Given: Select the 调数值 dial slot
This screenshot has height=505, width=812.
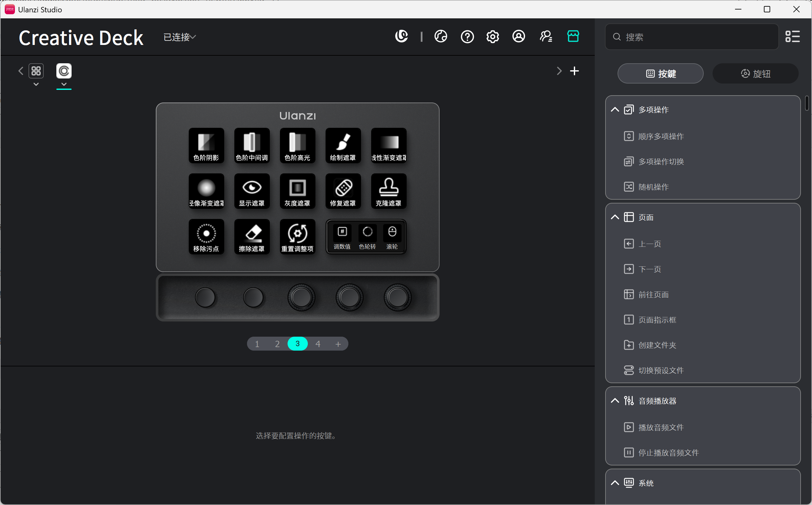Looking at the screenshot, I should 342,237.
